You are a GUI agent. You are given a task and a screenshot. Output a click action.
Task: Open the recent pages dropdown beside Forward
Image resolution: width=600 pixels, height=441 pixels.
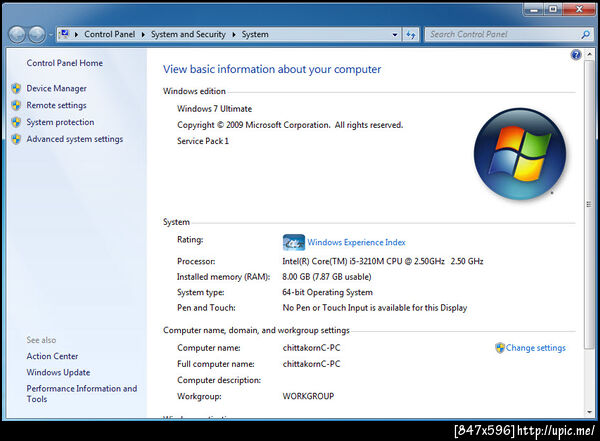click(51, 35)
